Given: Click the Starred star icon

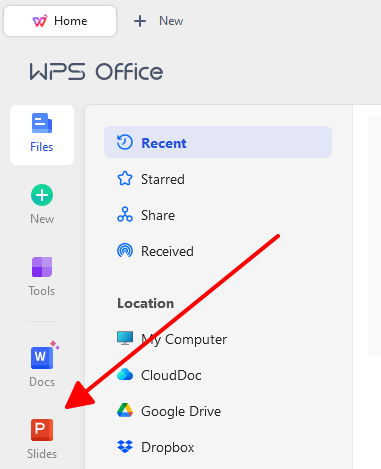Looking at the screenshot, I should click(x=125, y=178).
